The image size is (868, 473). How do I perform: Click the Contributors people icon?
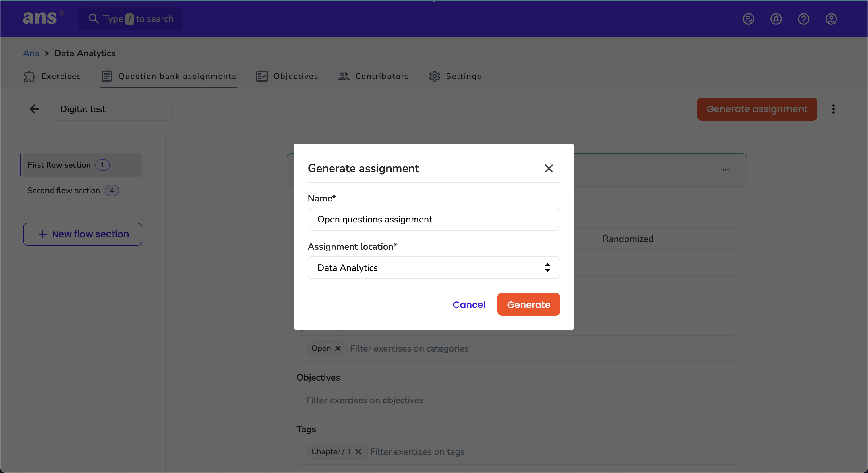(344, 76)
